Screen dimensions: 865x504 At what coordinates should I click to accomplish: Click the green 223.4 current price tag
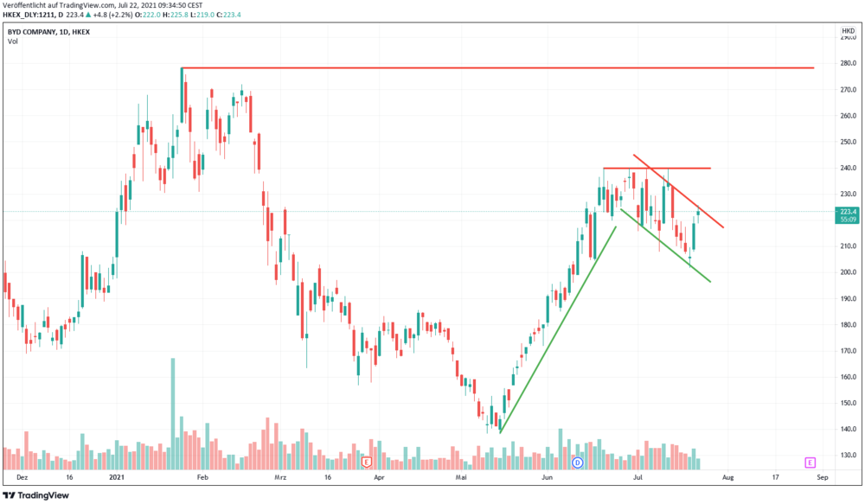pos(848,215)
